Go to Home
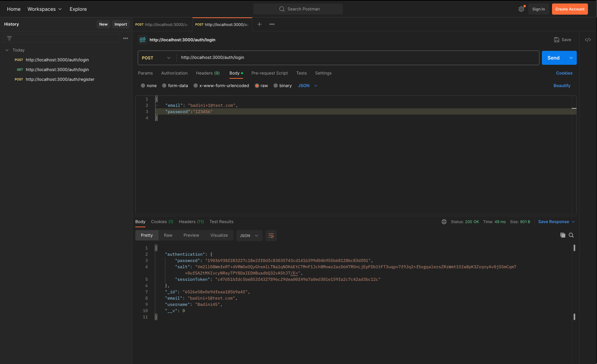This screenshot has height=364, width=597. pyautogui.click(x=14, y=9)
